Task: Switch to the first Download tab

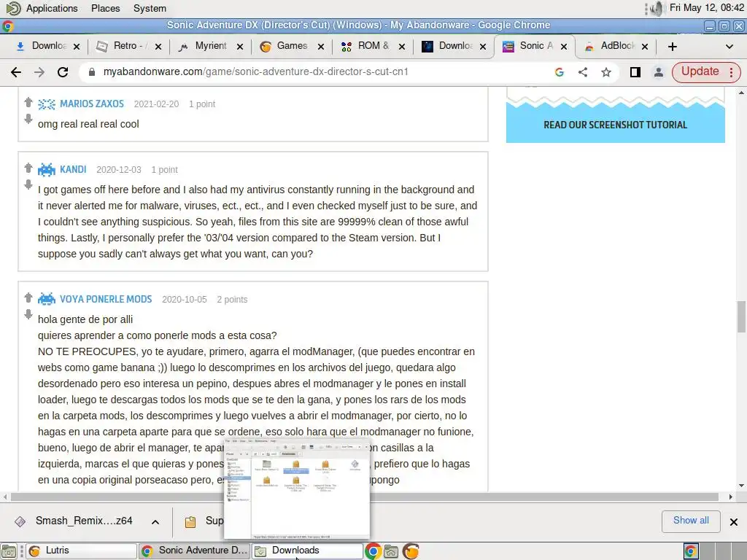Action: [47, 46]
